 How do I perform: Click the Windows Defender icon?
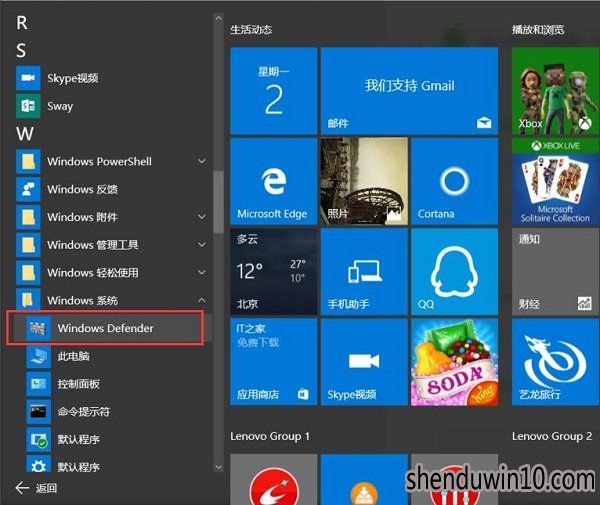(38, 328)
